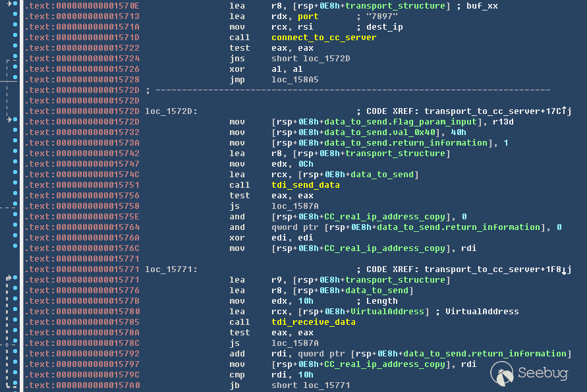The height and width of the screenshot is (392, 587).
Task: Toggle breakpoint dot beside address 15751
Action: [x=15, y=182]
